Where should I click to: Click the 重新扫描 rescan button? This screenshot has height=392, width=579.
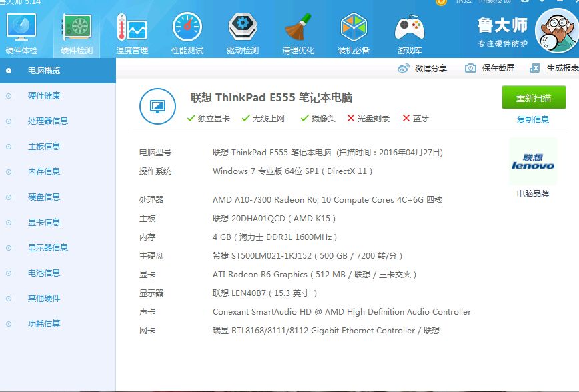534,97
